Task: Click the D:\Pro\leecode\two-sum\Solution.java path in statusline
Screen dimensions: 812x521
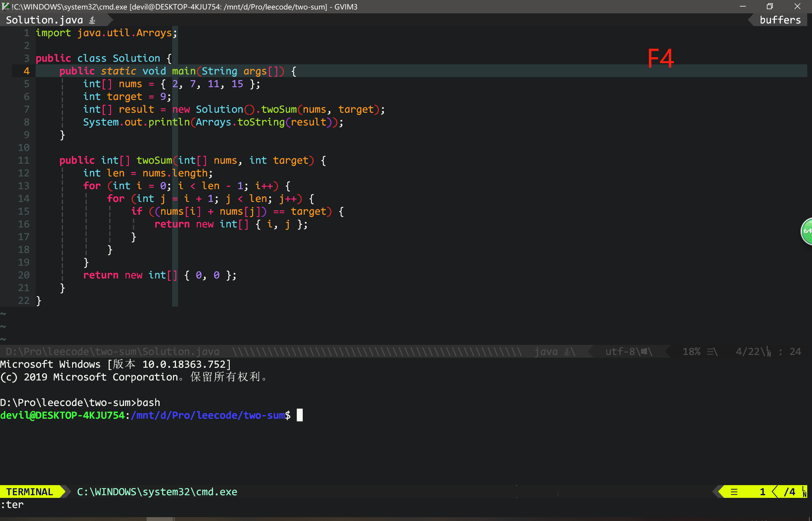Action: (112, 352)
